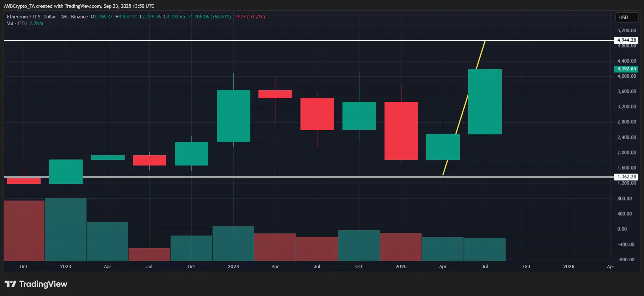Click the 2026 label on the time axis
Screen dimensions: 644x296
click(569, 266)
